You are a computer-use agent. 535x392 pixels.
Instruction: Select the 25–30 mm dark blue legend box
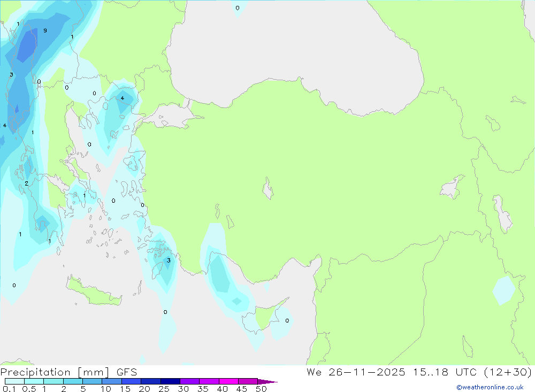[170, 381]
